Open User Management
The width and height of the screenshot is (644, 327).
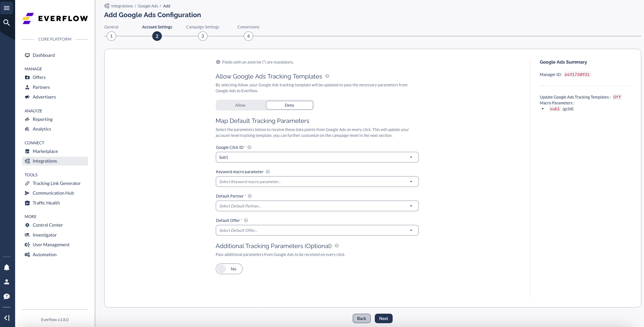click(x=55, y=244)
